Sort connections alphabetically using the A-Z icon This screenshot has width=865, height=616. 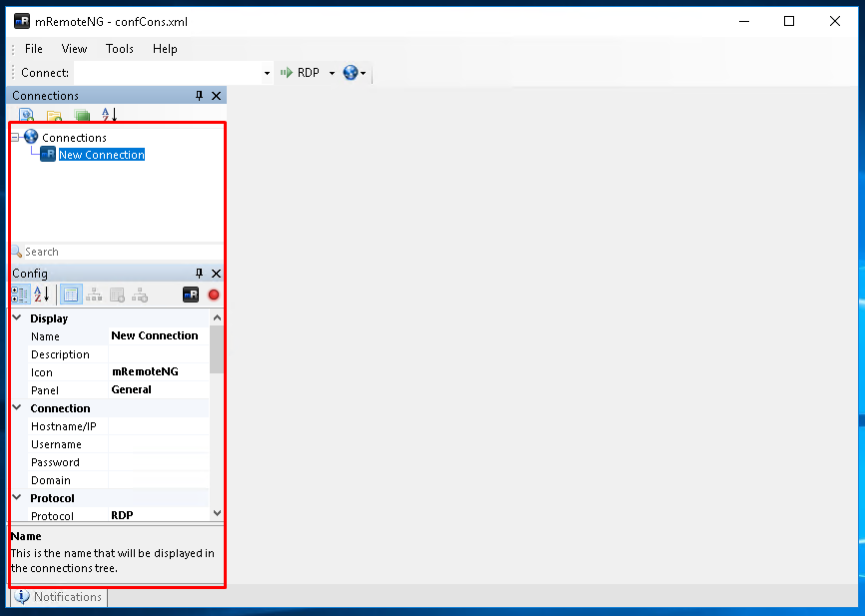coord(107,114)
